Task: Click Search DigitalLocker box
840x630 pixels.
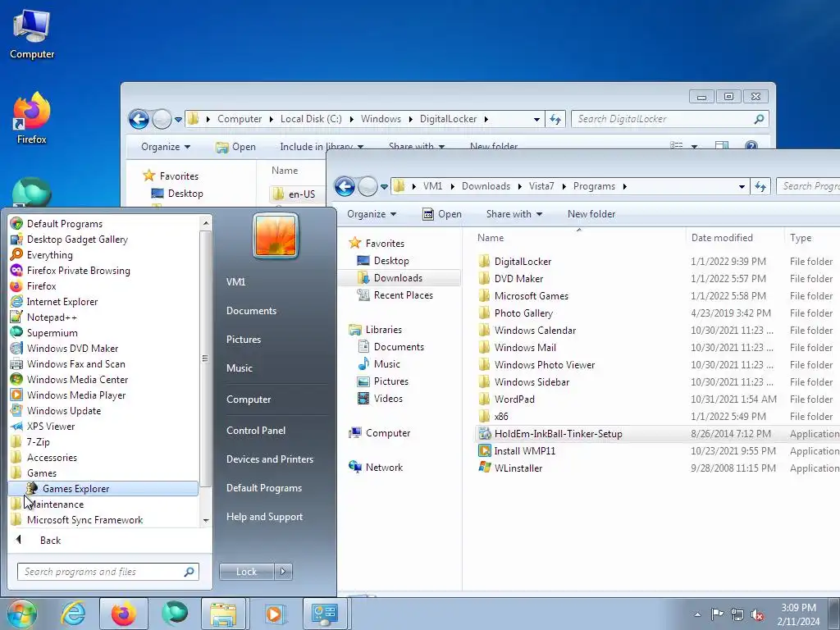Action: tap(669, 119)
